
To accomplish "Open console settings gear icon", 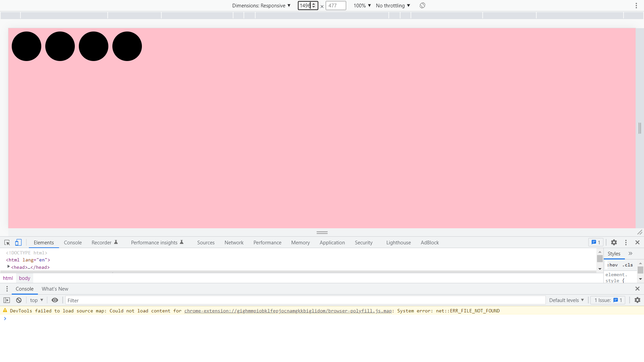I will click(637, 300).
